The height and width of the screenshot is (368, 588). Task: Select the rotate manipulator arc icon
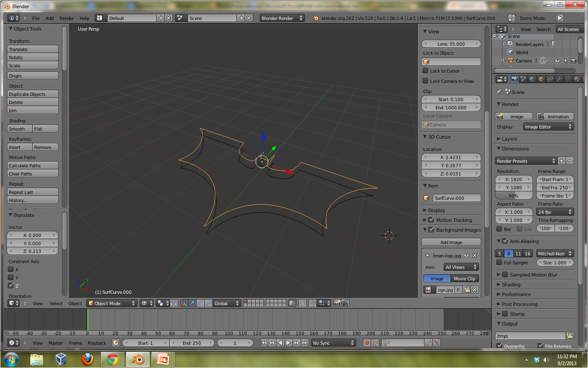(x=200, y=303)
